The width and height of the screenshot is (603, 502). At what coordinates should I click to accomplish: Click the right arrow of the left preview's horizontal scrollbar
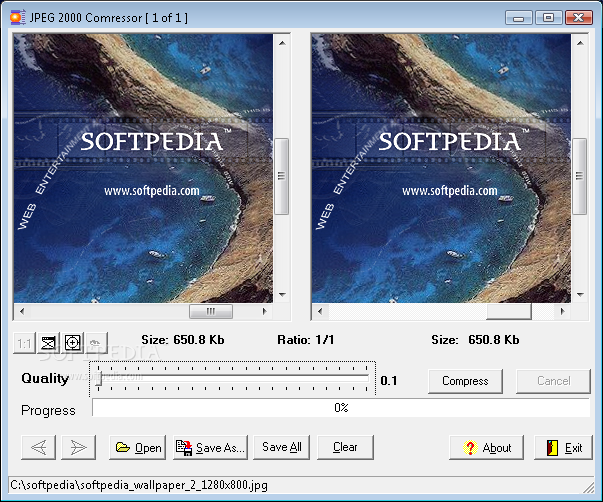(264, 311)
